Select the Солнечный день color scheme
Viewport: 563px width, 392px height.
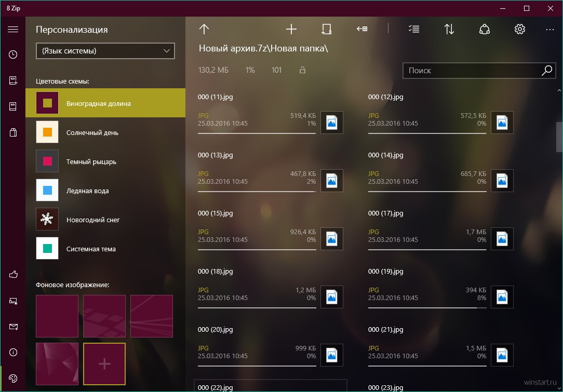(x=105, y=132)
